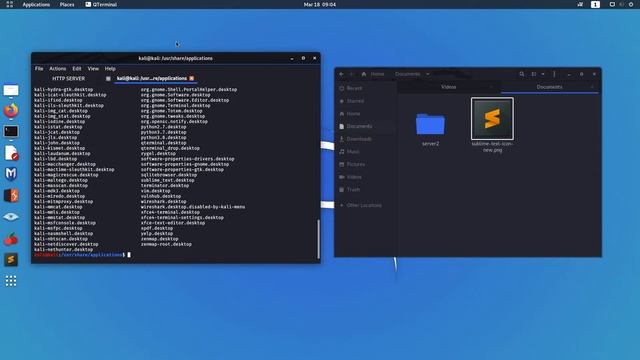
Task: Click the power icon in top bar
Action: click(631, 4)
